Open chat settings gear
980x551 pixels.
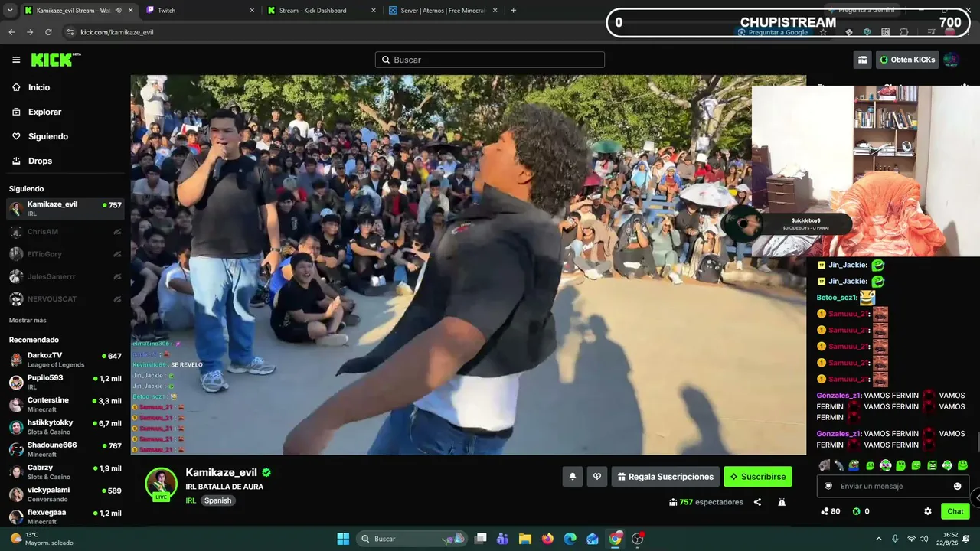coord(928,511)
